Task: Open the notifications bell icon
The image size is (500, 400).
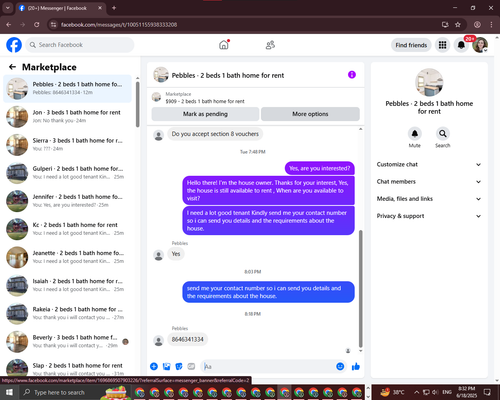Action: point(461,45)
